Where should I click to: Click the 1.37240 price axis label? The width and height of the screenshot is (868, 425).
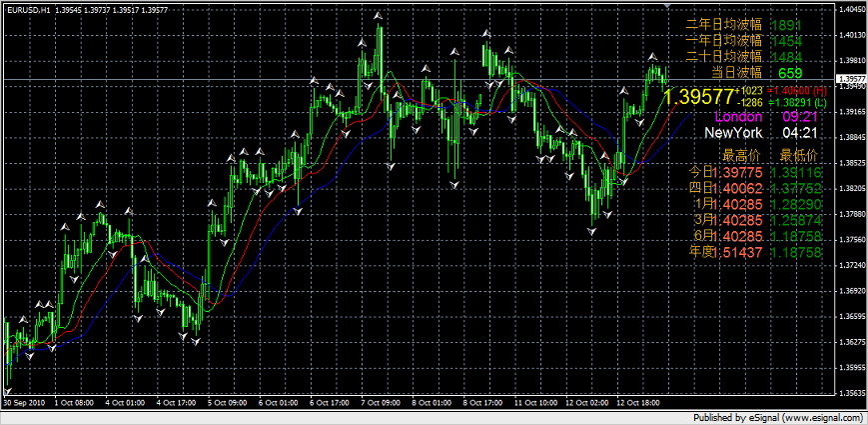coord(853,265)
